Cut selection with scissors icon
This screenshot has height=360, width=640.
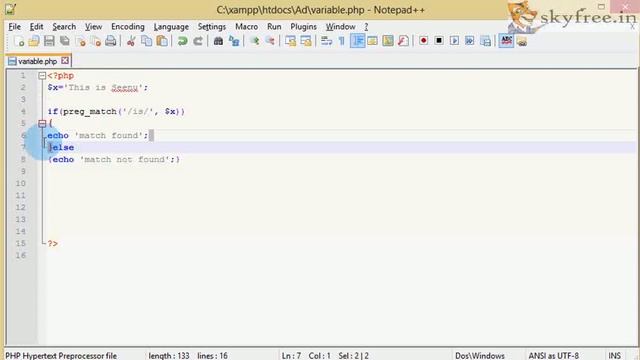pyautogui.click(x=131, y=41)
